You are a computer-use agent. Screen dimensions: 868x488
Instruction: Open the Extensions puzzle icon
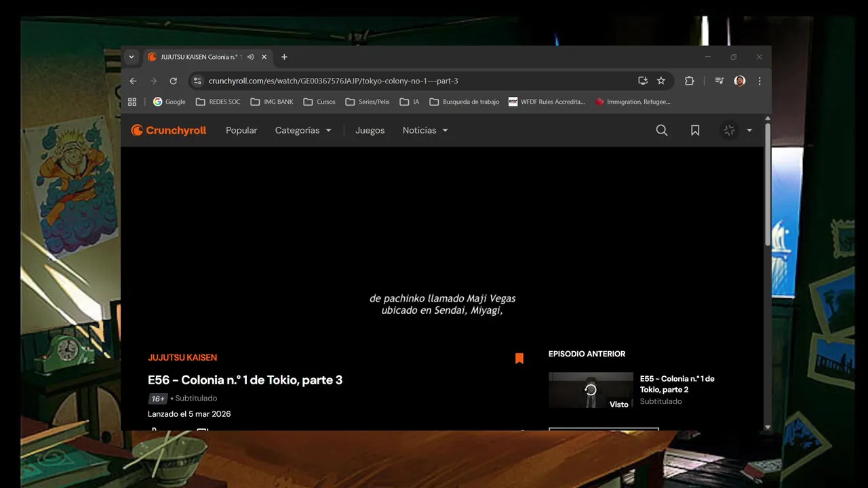pos(690,81)
